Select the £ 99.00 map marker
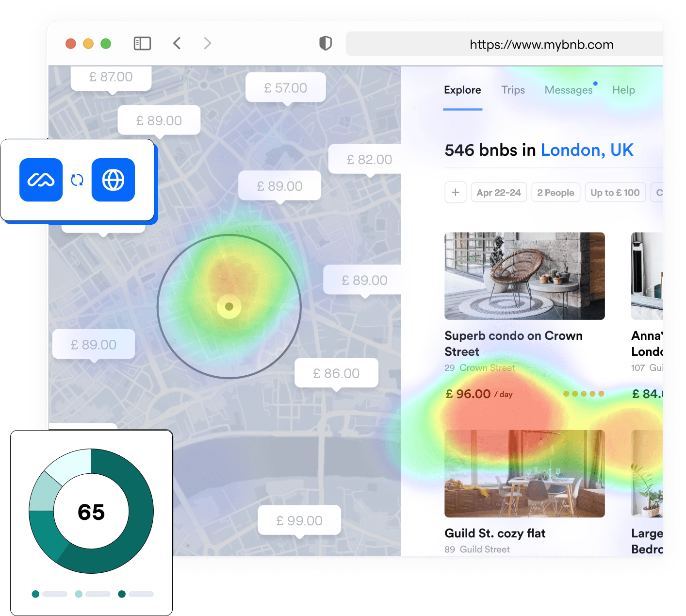The width and height of the screenshot is (686, 616). pyautogui.click(x=299, y=521)
